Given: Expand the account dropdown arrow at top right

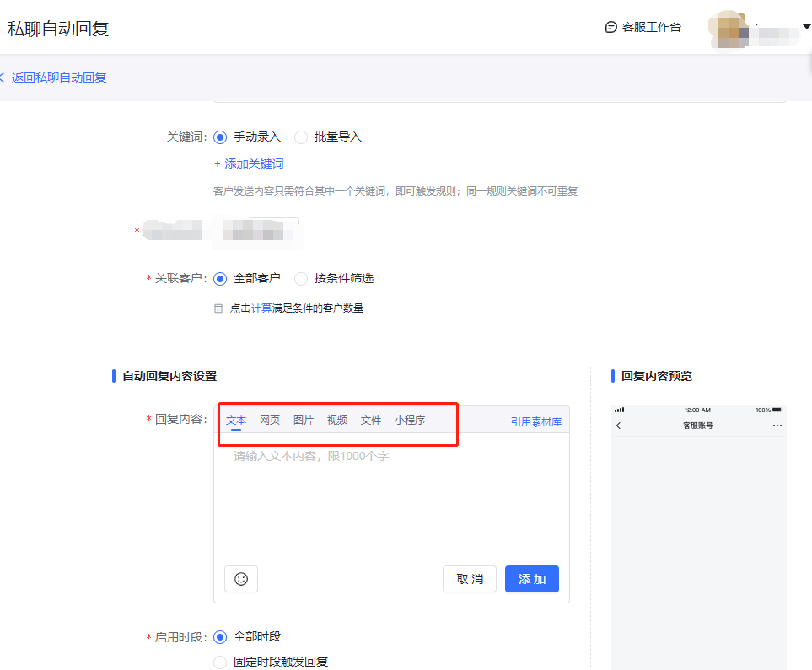Looking at the screenshot, I should pyautogui.click(x=806, y=27).
